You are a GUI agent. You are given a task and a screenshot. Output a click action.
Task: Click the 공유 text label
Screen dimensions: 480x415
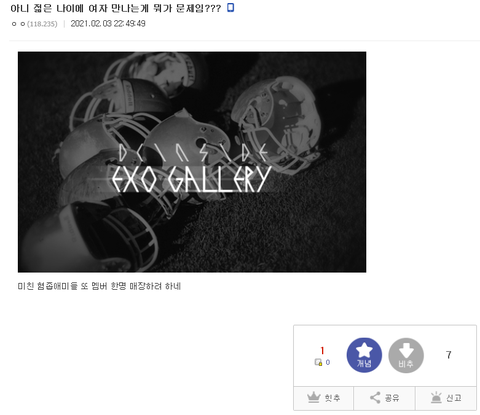click(392, 398)
